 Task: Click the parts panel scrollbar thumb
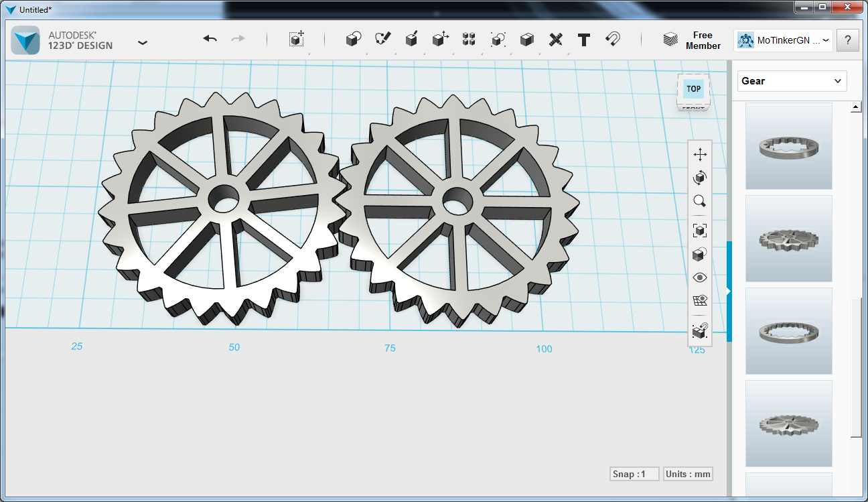[856, 368]
